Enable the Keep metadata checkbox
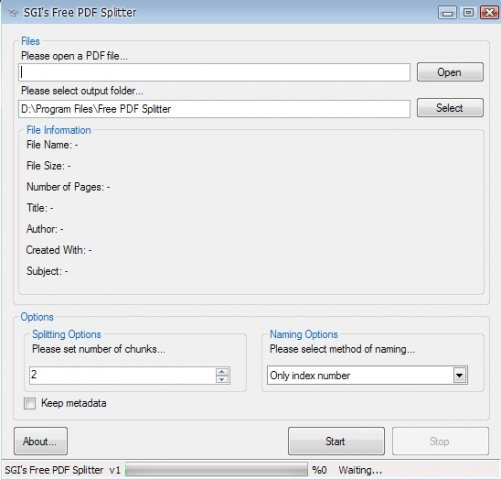The width and height of the screenshot is (501, 480). (30, 403)
